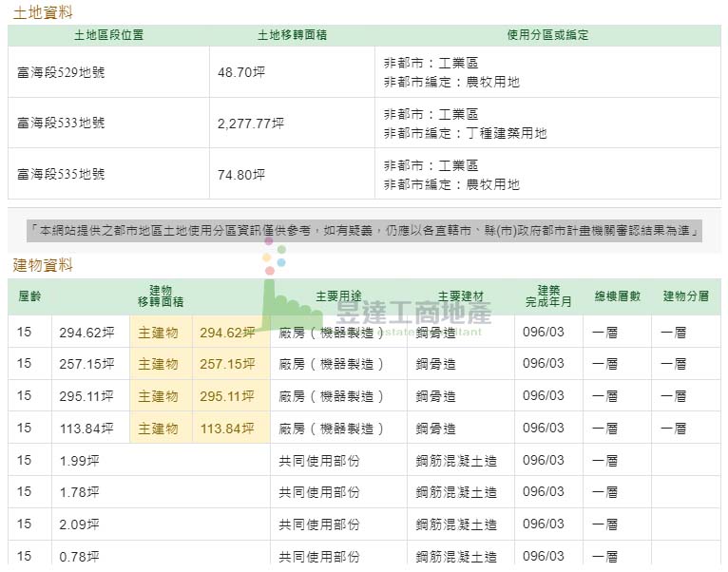Select the 富海段533地號 land entry
The width and height of the screenshot is (728, 572).
61,124
